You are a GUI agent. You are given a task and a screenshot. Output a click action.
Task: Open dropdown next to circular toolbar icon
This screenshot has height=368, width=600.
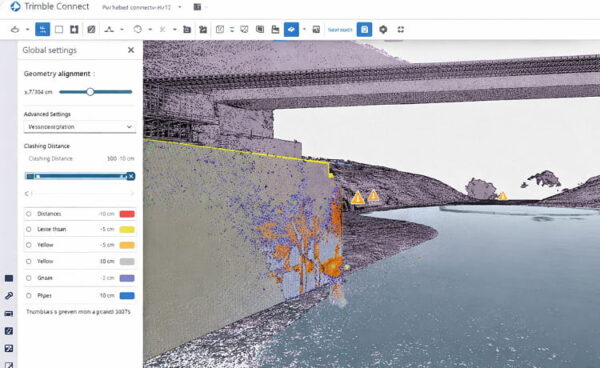coord(150,29)
